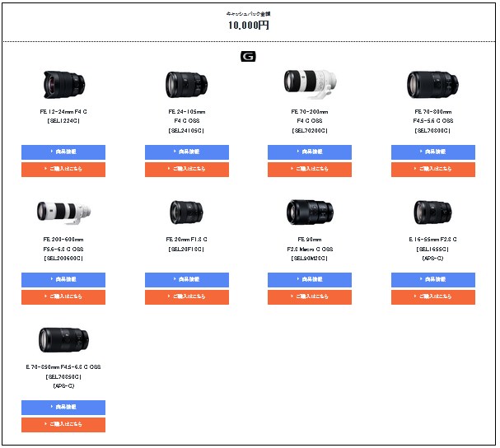Open 商品情報 for the FE 24-105mm F4 G OSS
500x448 pixels.
pyautogui.click(x=187, y=152)
